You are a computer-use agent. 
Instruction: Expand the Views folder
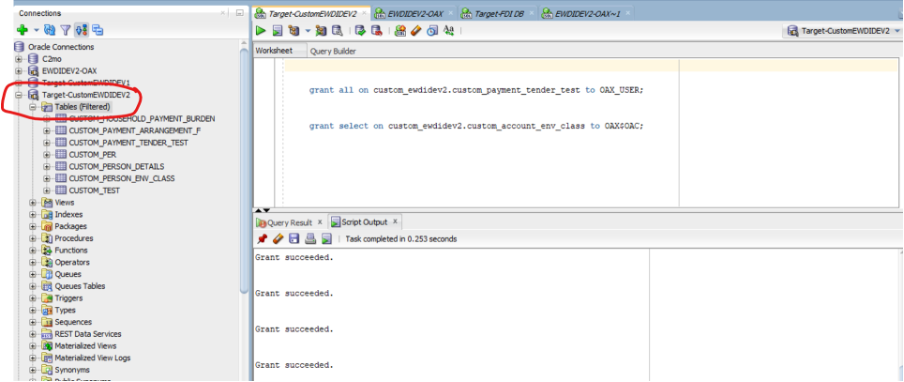tap(33, 203)
